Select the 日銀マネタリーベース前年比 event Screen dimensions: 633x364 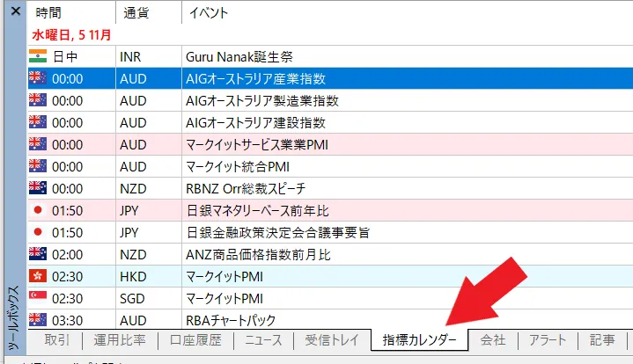pos(258,210)
